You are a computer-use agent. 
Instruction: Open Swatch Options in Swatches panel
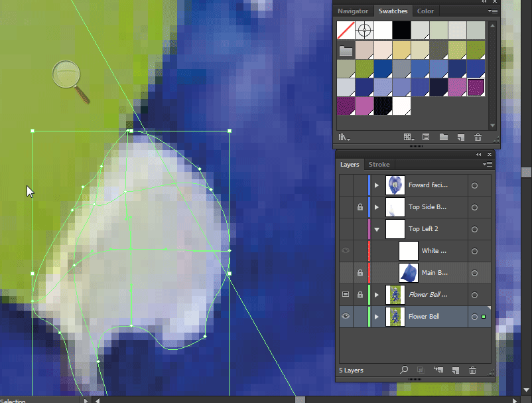[426, 137]
